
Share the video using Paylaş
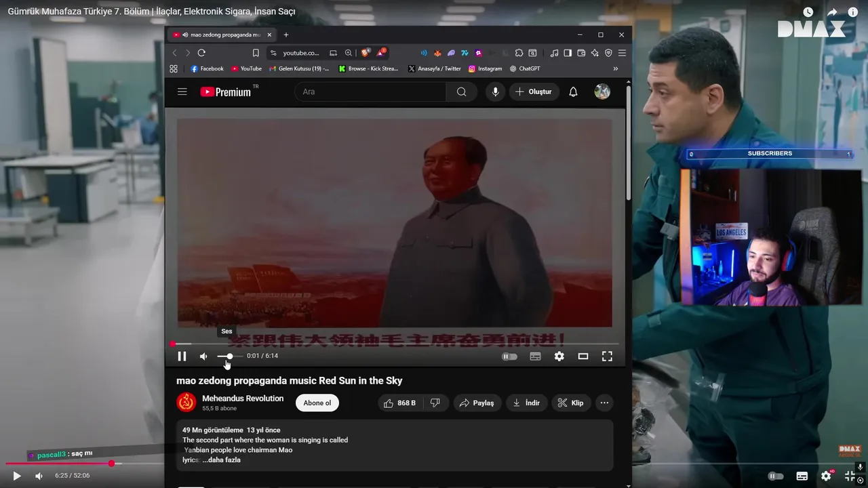point(477,403)
